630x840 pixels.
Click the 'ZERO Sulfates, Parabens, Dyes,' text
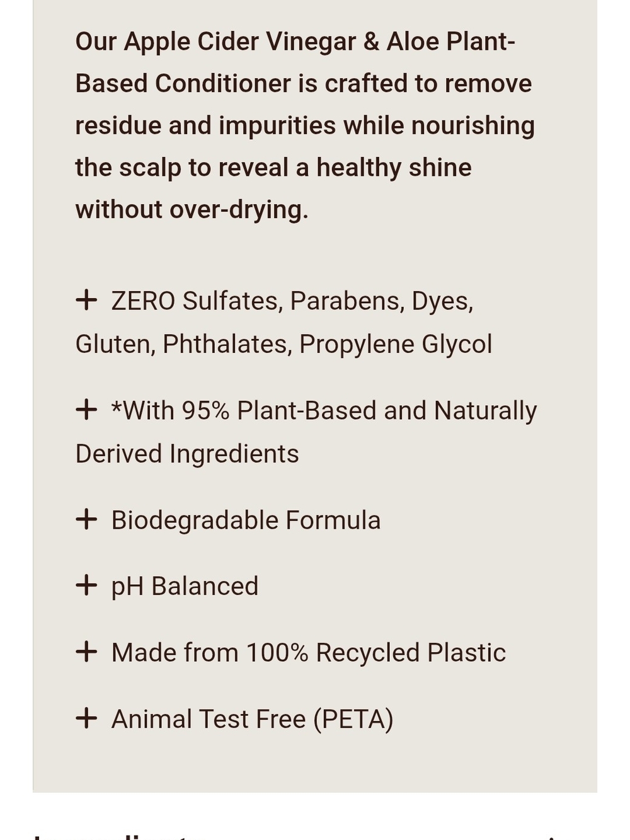coord(292,301)
